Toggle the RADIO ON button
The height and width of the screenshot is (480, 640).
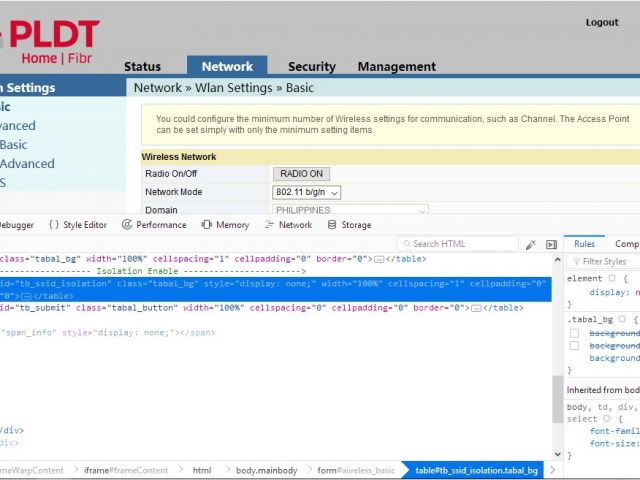pos(301,174)
